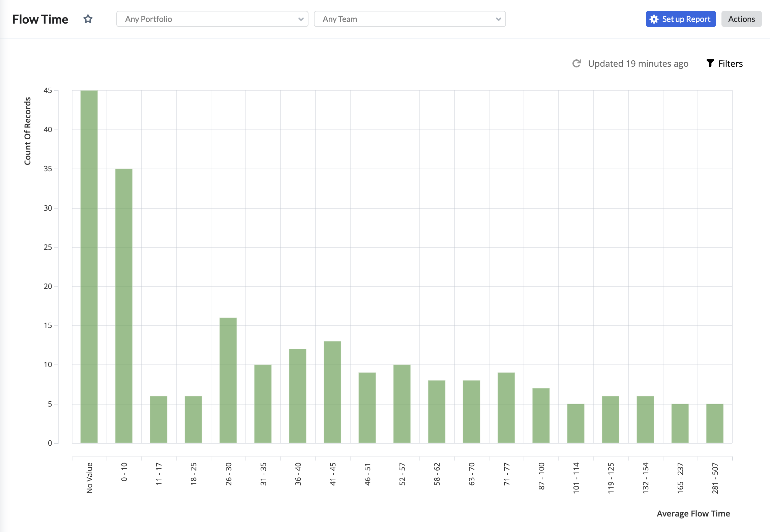
Task: Favorite the Flow Time report star
Action: point(88,19)
